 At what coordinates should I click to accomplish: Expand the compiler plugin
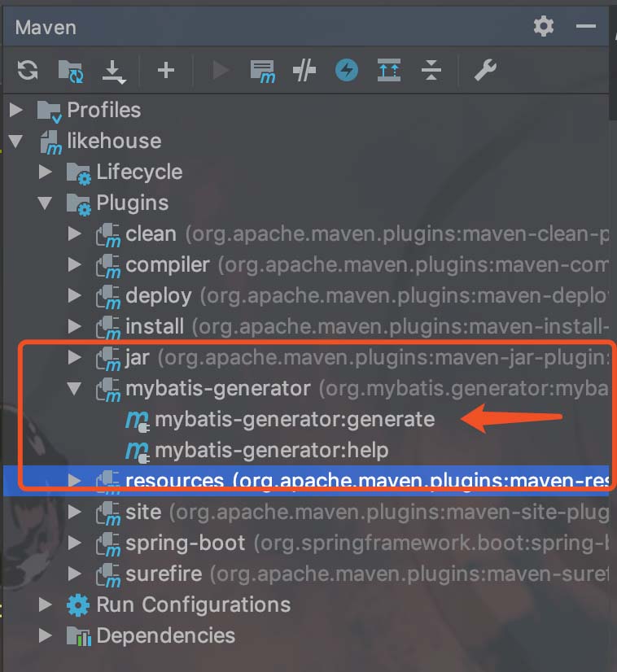coord(75,264)
